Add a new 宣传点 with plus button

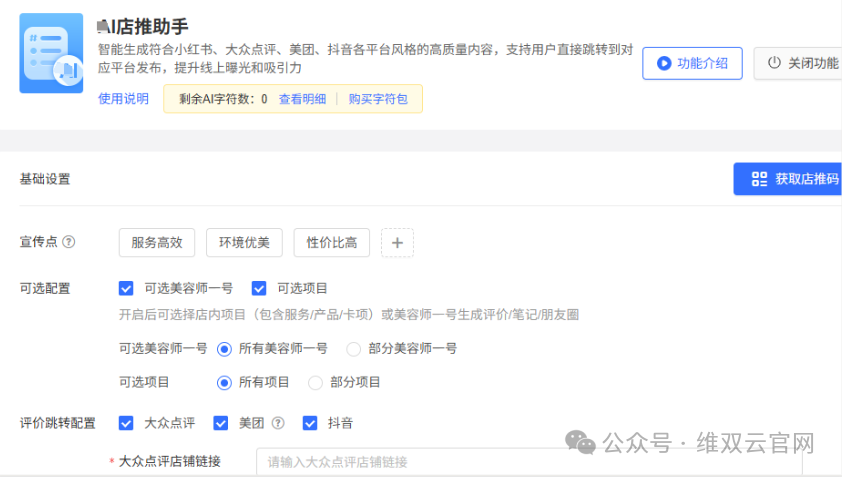(397, 243)
